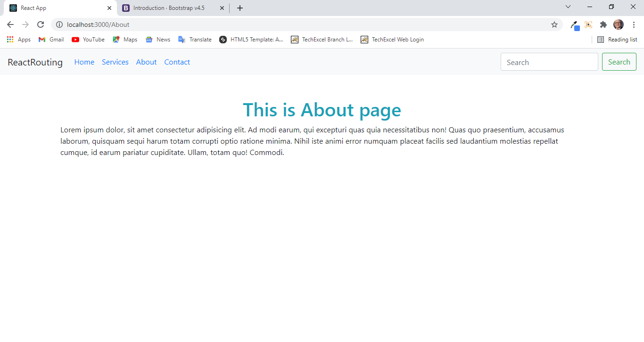Bookmark this page with the star icon

(554, 24)
